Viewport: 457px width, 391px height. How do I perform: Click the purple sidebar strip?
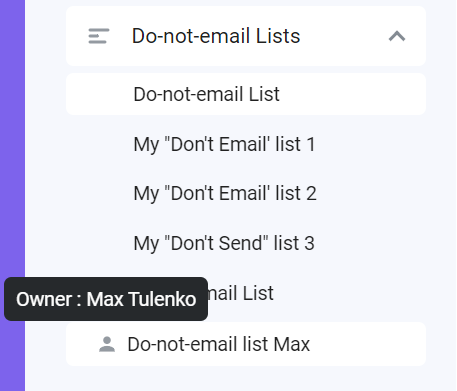12,133
